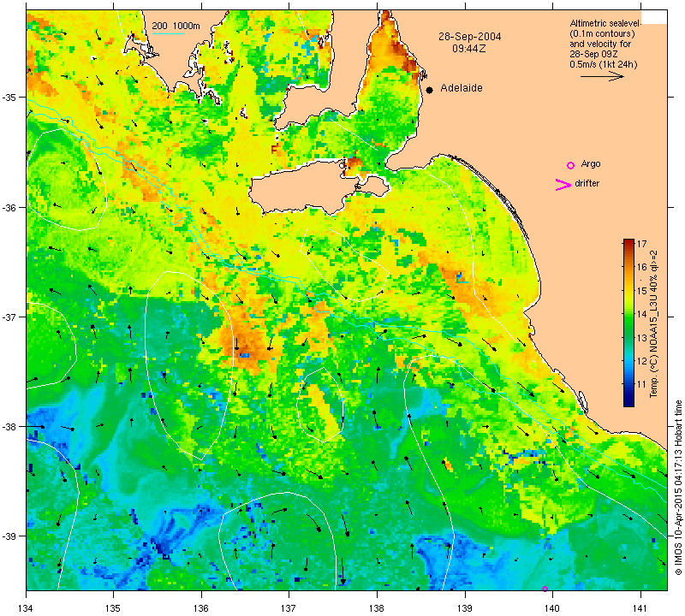
Task: Click the 'Altimetric sealevel' legend heading
Action: pos(605,23)
